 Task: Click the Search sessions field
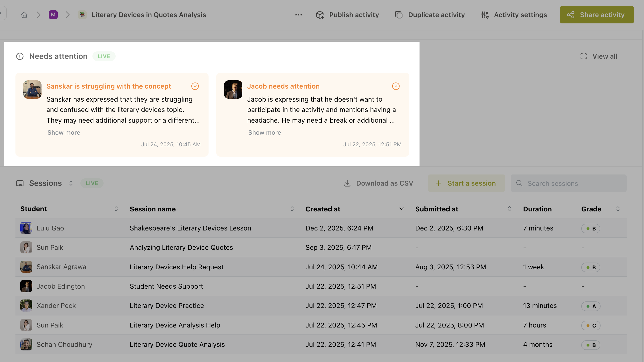coord(568,183)
